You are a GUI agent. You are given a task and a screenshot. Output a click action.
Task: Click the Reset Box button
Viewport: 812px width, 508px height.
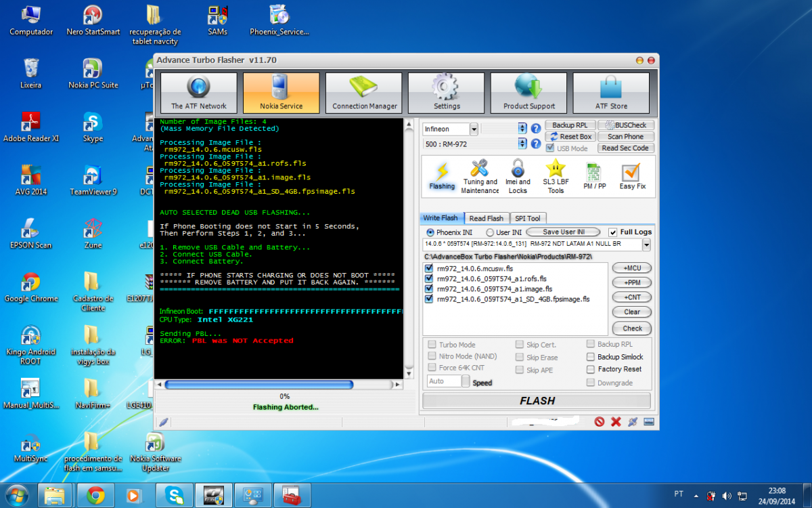pos(569,136)
